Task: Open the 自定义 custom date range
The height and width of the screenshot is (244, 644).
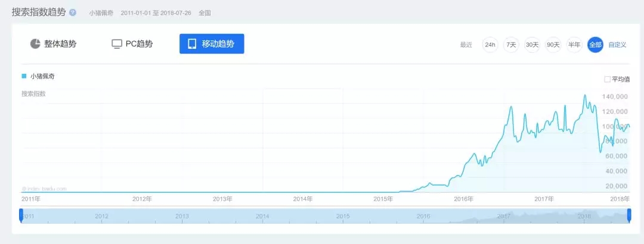Action: 617,45
